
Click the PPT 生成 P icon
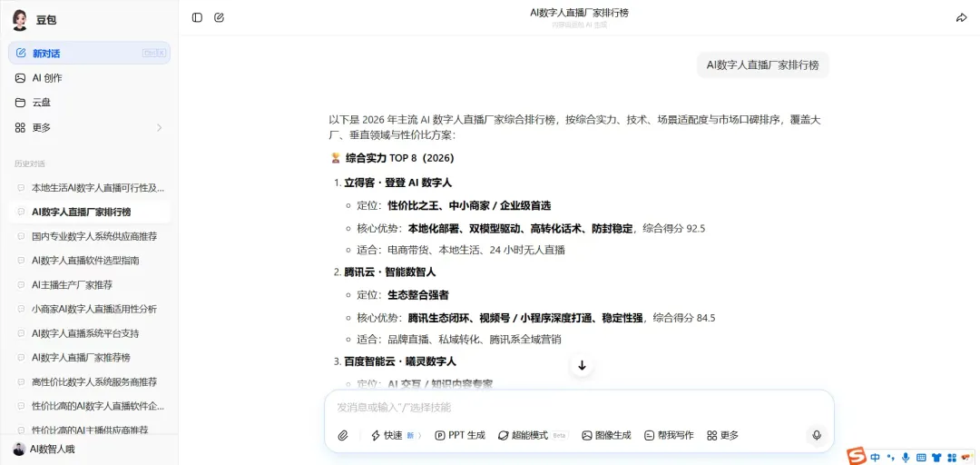coord(440,436)
